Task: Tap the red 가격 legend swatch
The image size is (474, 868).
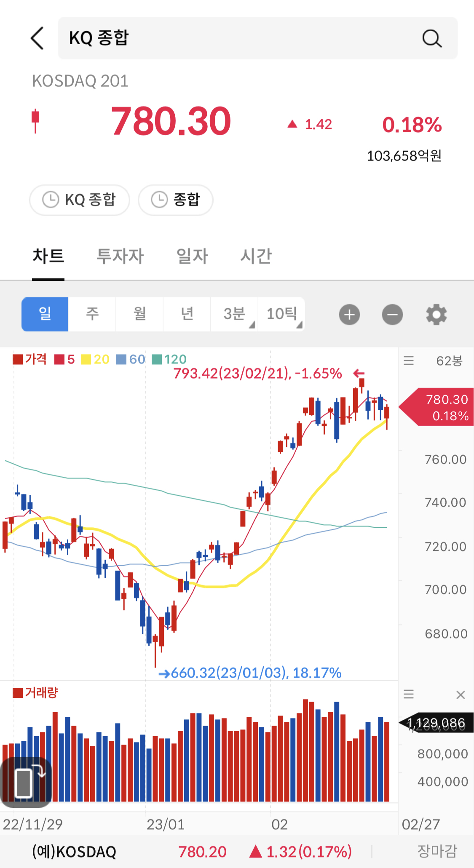Action: click(18, 360)
